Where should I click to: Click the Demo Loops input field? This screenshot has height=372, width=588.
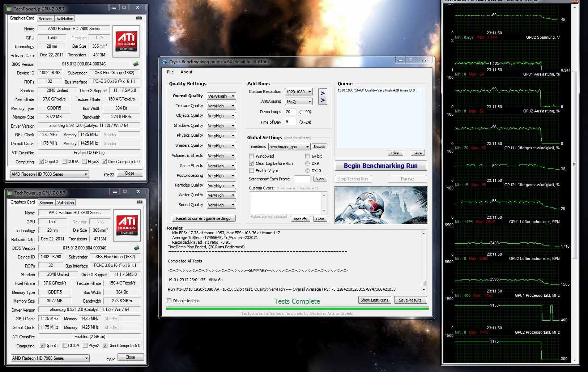[290, 112]
